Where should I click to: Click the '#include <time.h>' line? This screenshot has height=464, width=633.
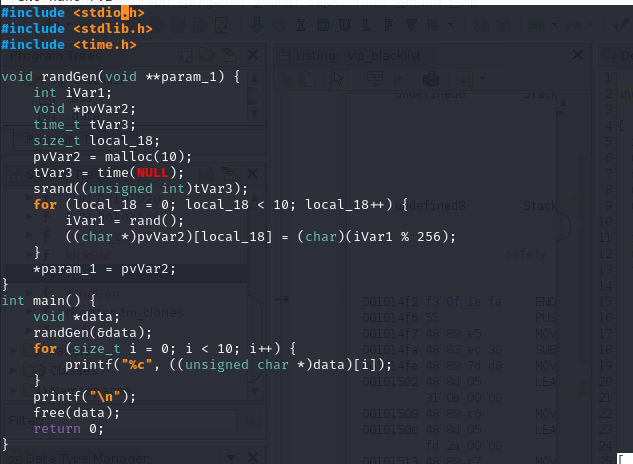[x=69, y=45]
